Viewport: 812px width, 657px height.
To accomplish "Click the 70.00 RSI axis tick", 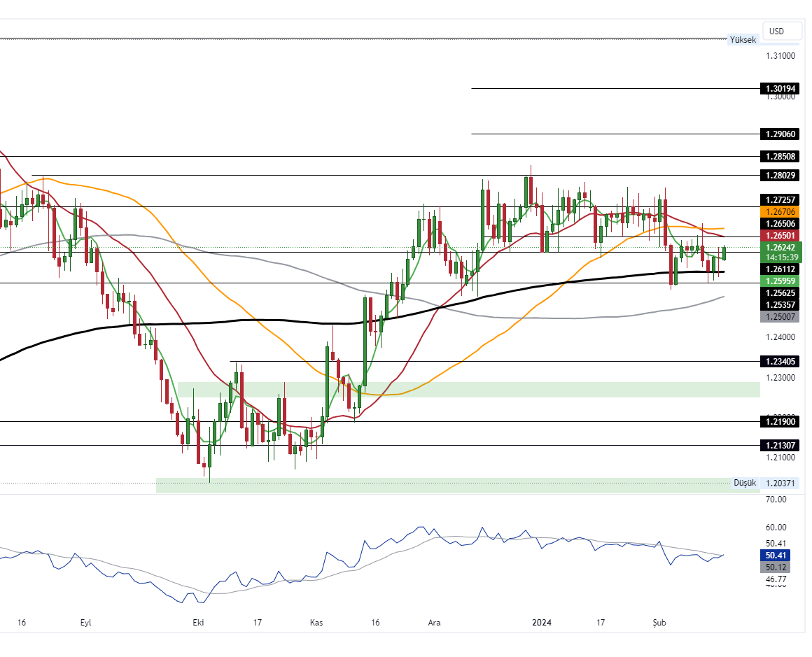I will pyautogui.click(x=776, y=500).
